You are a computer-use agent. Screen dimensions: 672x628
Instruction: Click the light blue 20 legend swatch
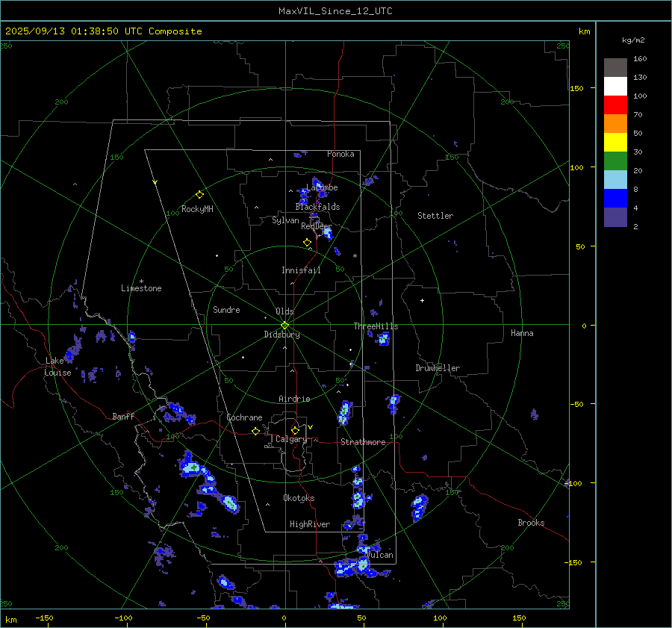pyautogui.click(x=615, y=180)
